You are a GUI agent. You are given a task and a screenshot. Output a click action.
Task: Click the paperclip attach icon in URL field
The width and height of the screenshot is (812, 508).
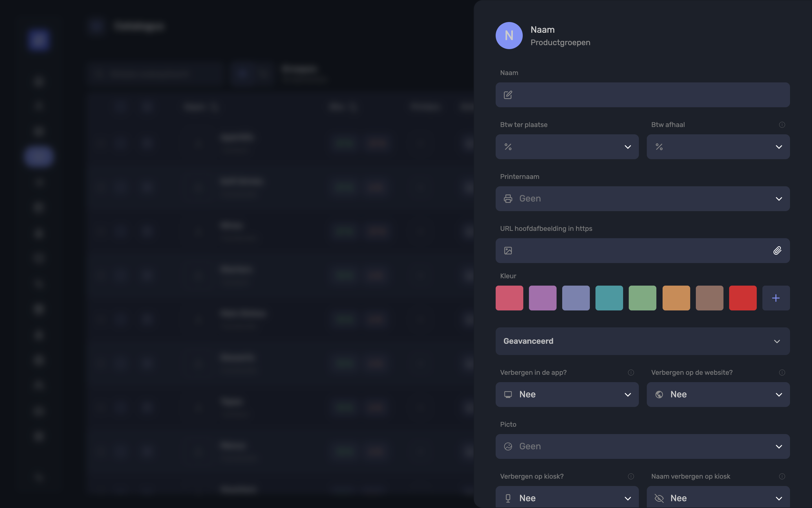point(777,251)
